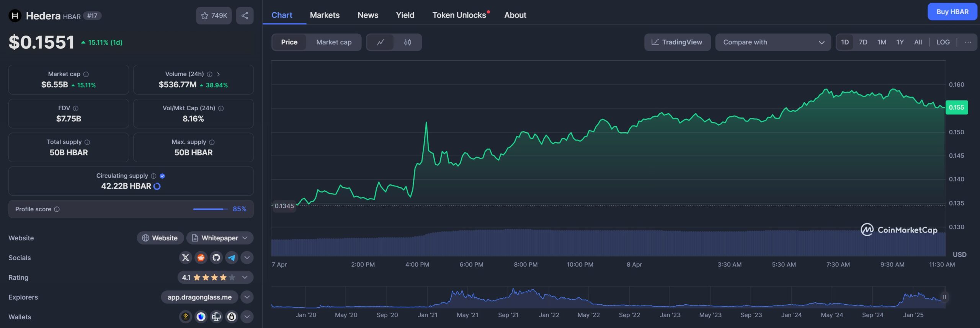Show Profile score info icon
The width and height of the screenshot is (980, 328).
click(x=57, y=209)
